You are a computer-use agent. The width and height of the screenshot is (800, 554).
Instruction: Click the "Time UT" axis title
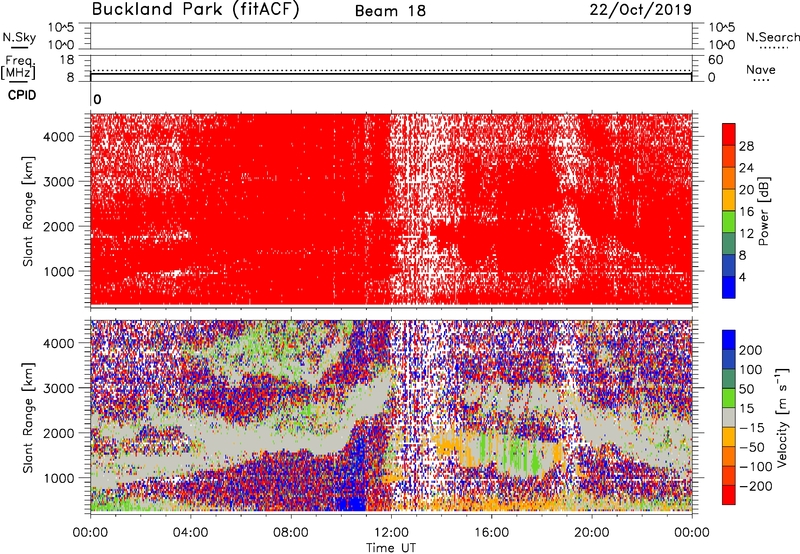pos(391,548)
